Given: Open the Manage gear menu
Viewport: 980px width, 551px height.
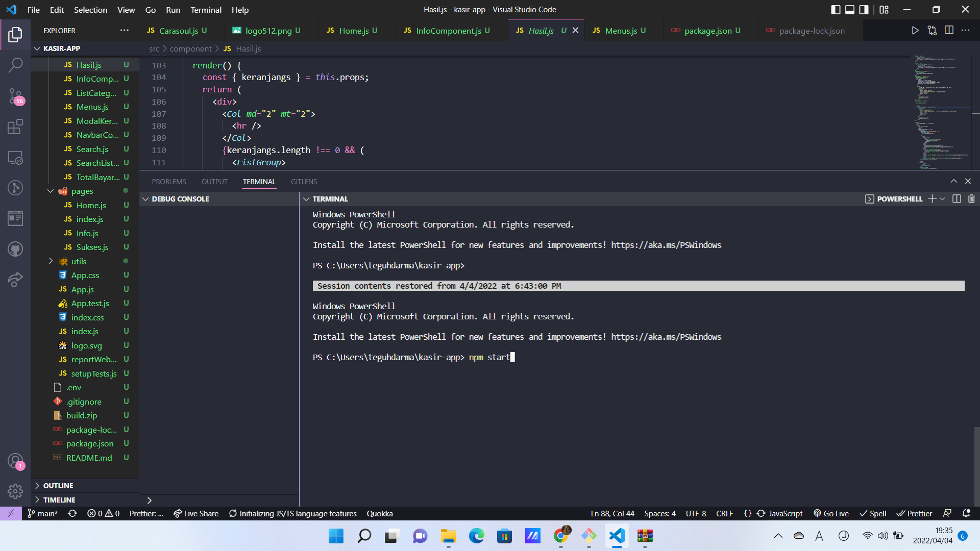Looking at the screenshot, I should [x=15, y=491].
